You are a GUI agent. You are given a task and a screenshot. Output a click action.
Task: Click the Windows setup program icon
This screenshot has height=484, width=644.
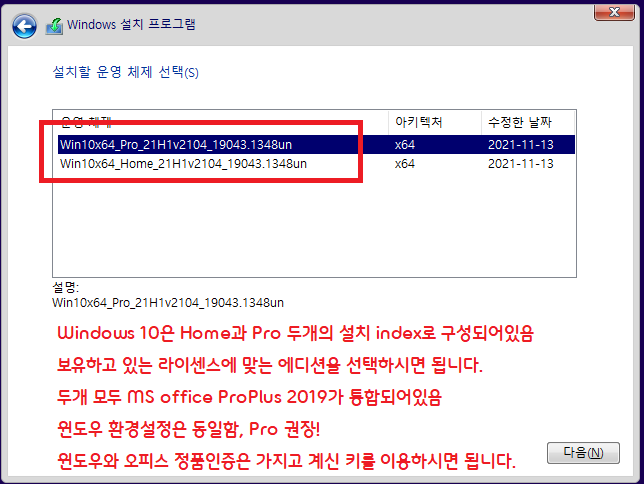point(54,26)
